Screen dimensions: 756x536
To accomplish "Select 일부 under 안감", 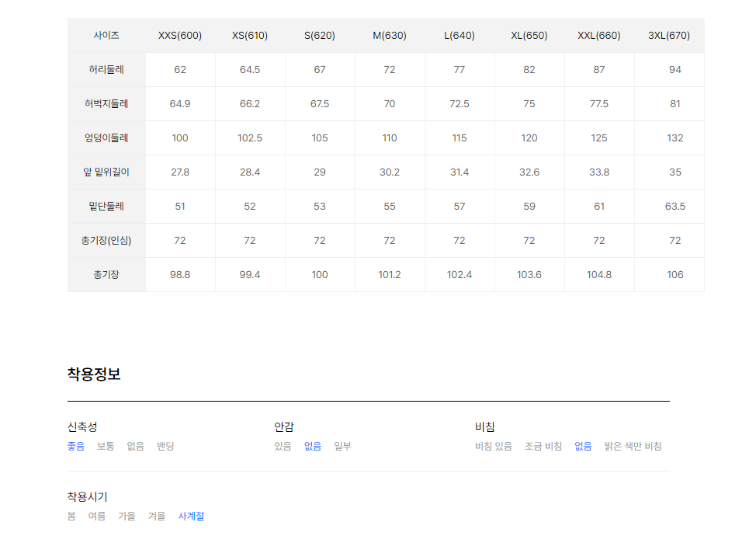I will coord(343,446).
